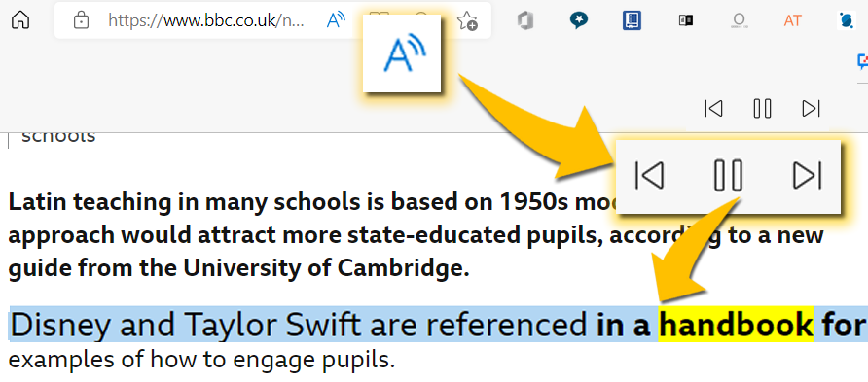The width and height of the screenshot is (868, 382).
Task: Open the black-and-white page contrast extension
Action: click(x=685, y=21)
